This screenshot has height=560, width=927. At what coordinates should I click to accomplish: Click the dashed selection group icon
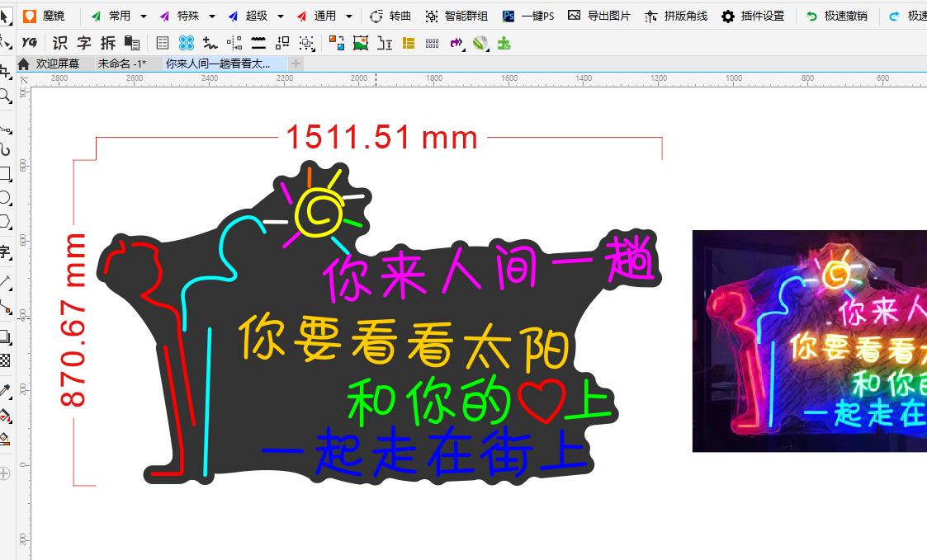pyautogui.click(x=306, y=43)
